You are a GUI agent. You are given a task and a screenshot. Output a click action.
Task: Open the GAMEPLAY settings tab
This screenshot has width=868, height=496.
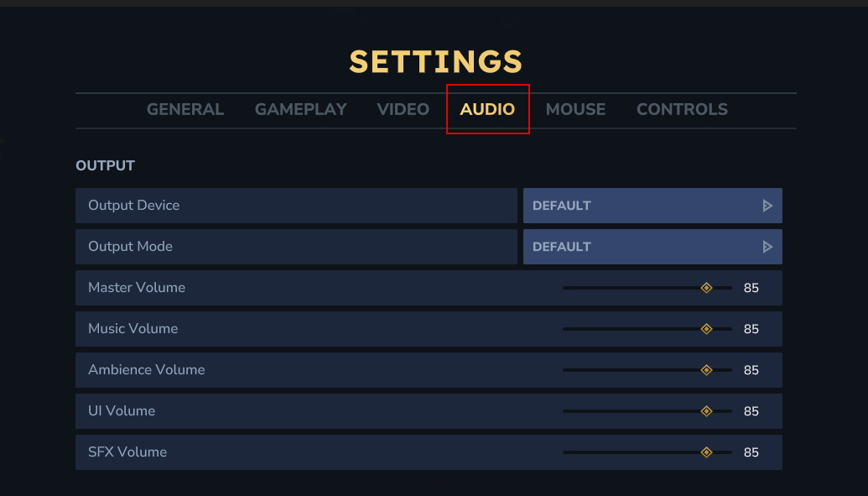tap(301, 109)
